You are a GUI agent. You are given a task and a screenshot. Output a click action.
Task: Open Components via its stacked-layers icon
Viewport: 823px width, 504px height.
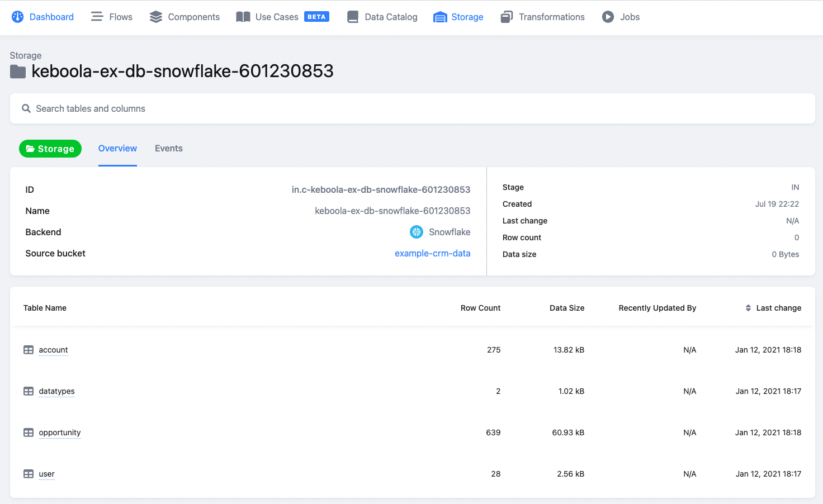click(155, 17)
